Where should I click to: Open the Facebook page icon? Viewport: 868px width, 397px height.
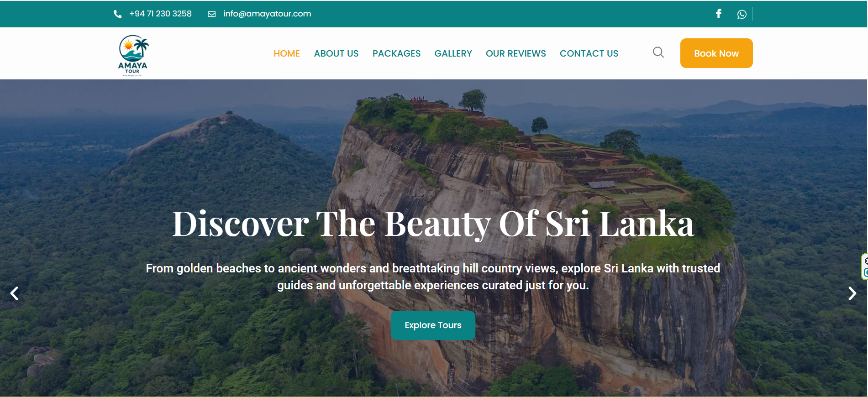(x=719, y=14)
